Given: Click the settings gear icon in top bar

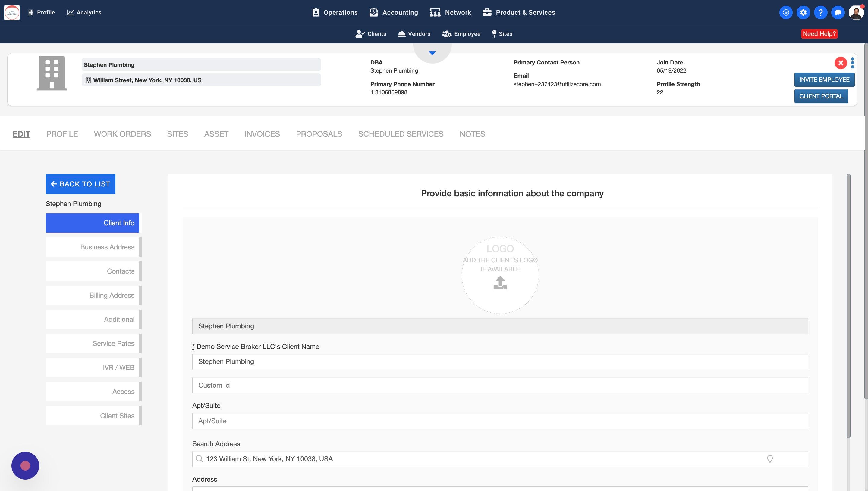Looking at the screenshot, I should point(803,12).
